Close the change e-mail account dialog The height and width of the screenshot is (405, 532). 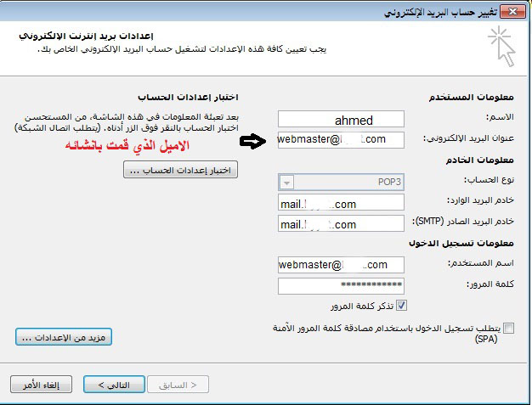510,12
